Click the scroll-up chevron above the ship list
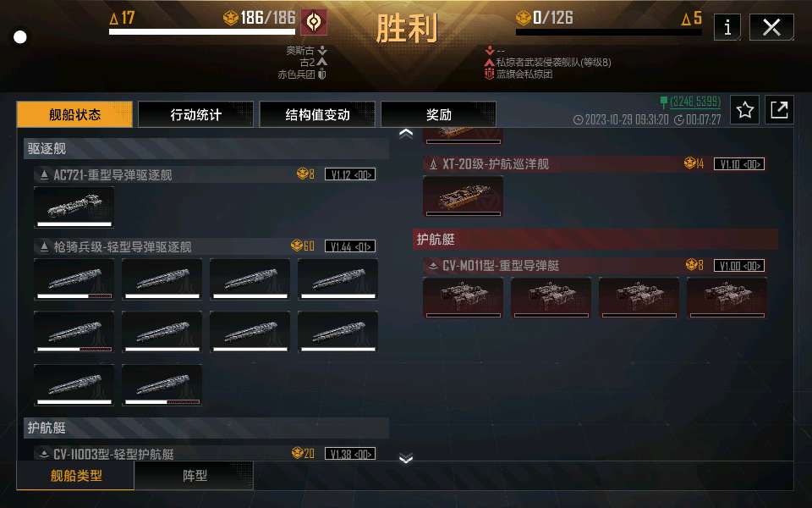812x508 pixels. pyautogui.click(x=406, y=134)
